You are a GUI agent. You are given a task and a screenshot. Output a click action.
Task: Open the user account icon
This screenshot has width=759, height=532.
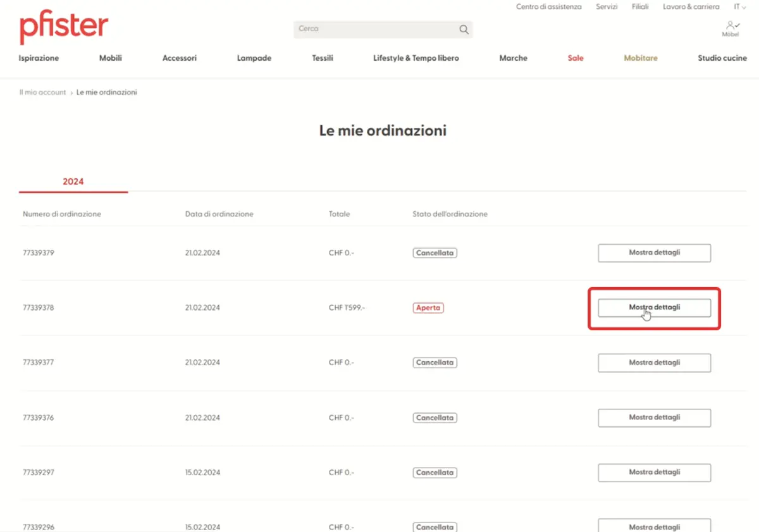click(731, 27)
